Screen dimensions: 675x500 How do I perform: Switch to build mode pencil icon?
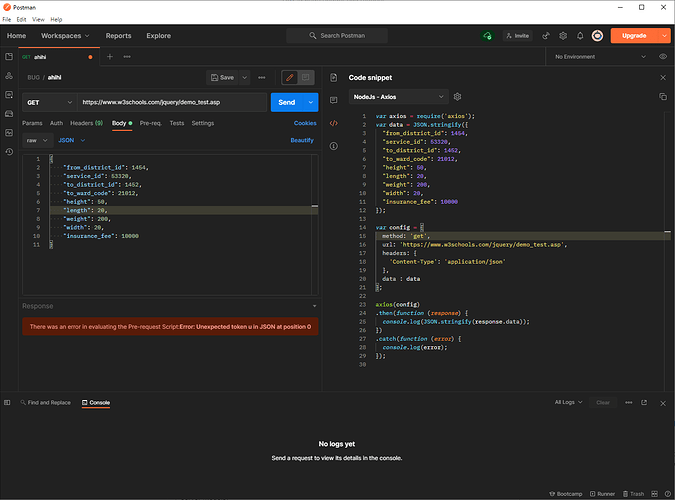click(290, 78)
